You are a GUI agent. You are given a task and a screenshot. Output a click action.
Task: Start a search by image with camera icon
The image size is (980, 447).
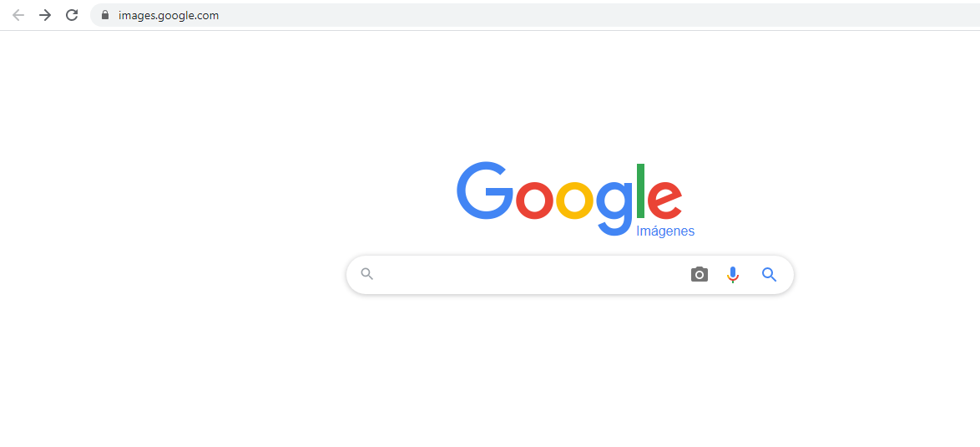pyautogui.click(x=700, y=274)
